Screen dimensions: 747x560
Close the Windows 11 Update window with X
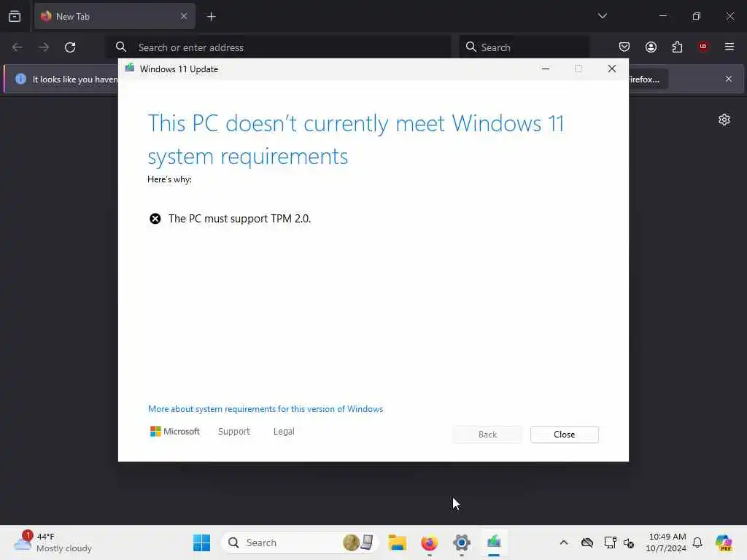pos(612,69)
